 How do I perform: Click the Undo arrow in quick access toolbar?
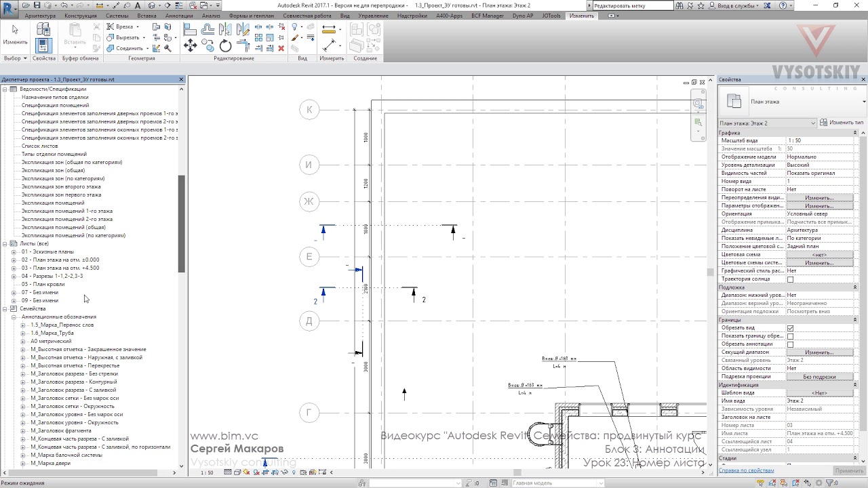(64, 5)
